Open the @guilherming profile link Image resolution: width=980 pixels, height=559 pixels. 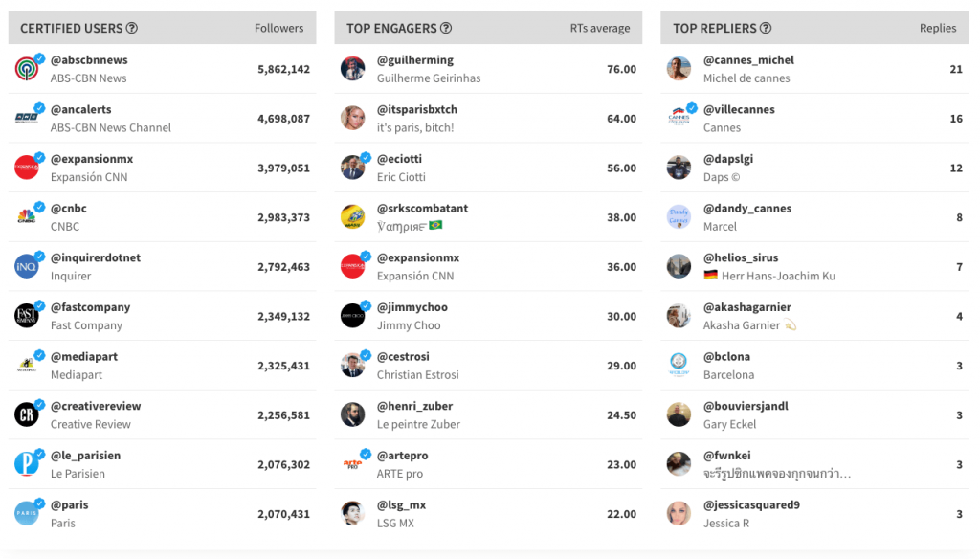click(x=415, y=60)
